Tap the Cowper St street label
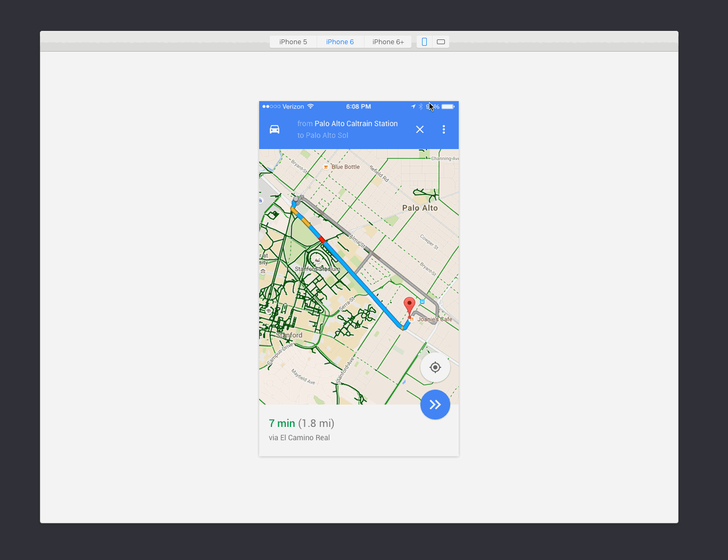The image size is (728, 560). pyautogui.click(x=429, y=242)
